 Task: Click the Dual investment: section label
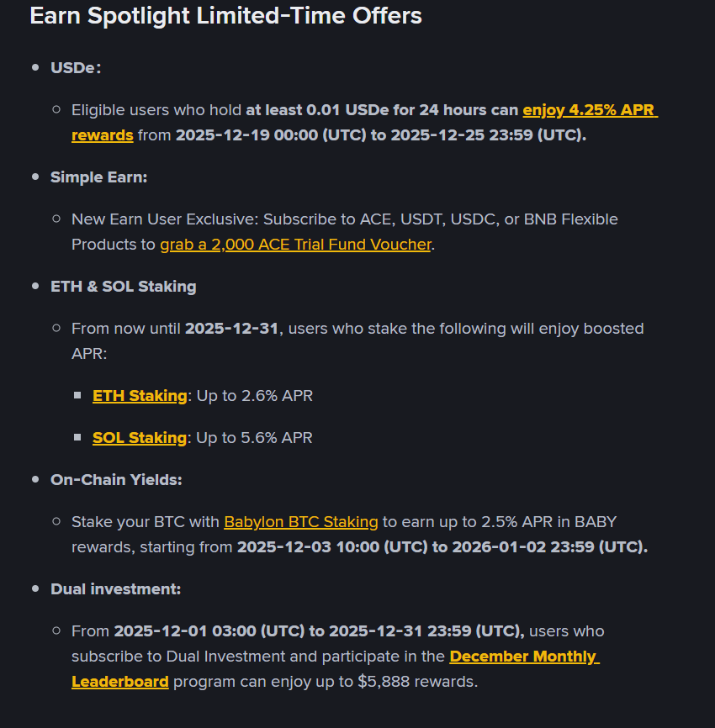pos(115,589)
